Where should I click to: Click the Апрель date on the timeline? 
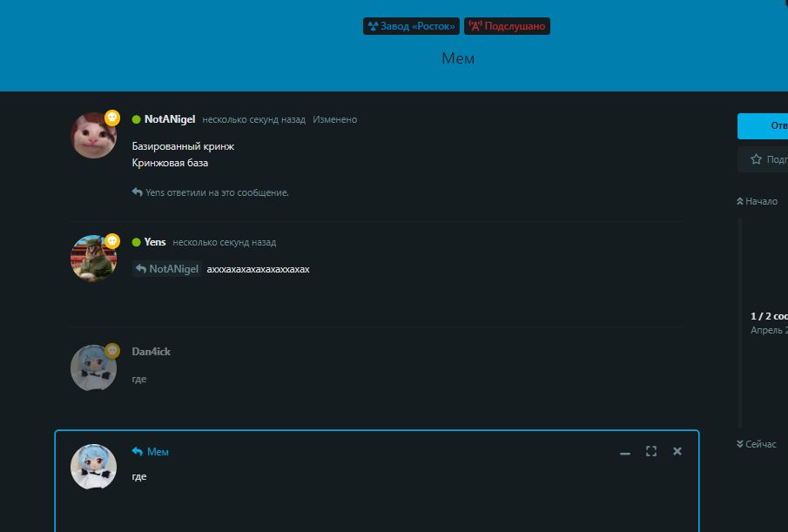tap(769, 330)
